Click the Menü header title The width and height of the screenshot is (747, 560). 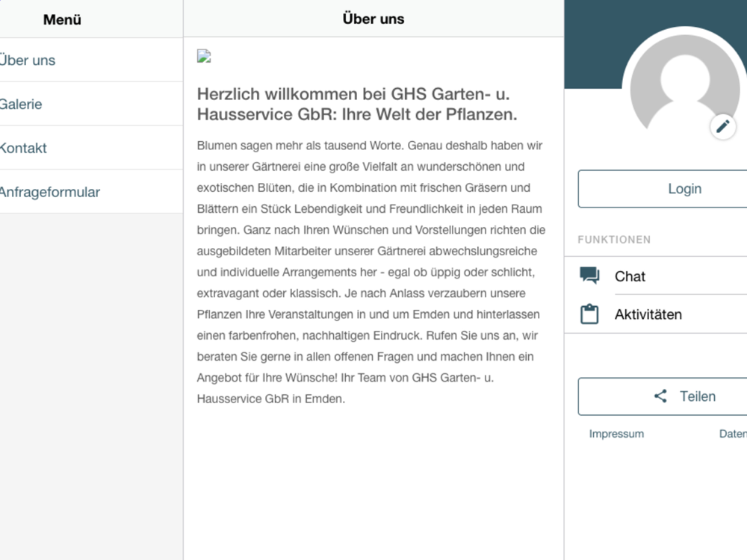(62, 19)
